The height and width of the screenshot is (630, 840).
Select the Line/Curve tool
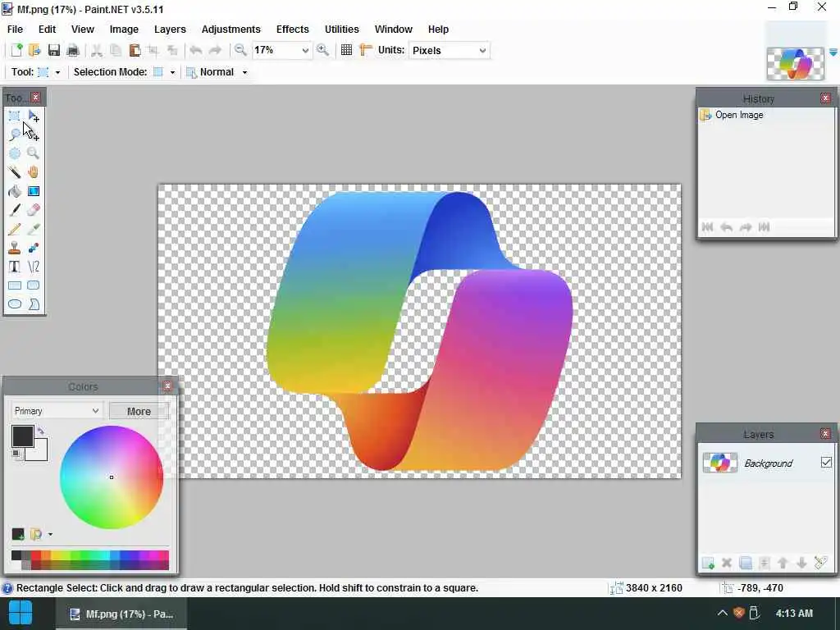tap(33, 267)
